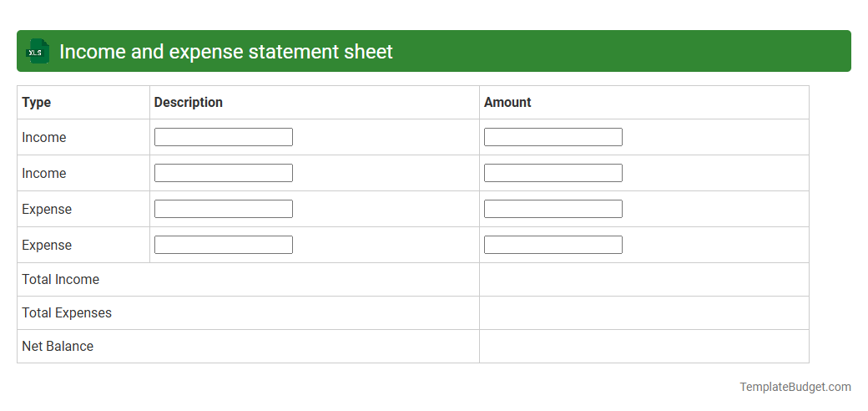Select the 'Total Income' row label
This screenshot has height=411, width=868.
click(x=60, y=279)
